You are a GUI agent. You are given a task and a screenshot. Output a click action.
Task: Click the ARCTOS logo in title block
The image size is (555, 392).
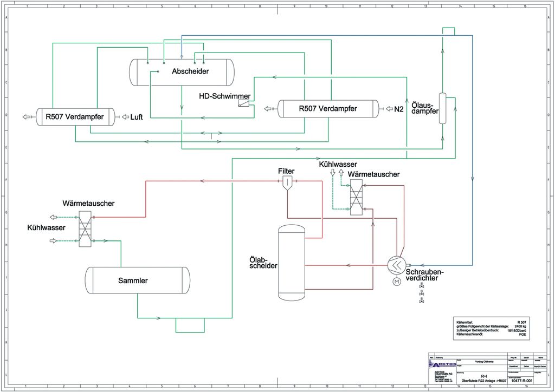tap(441, 366)
